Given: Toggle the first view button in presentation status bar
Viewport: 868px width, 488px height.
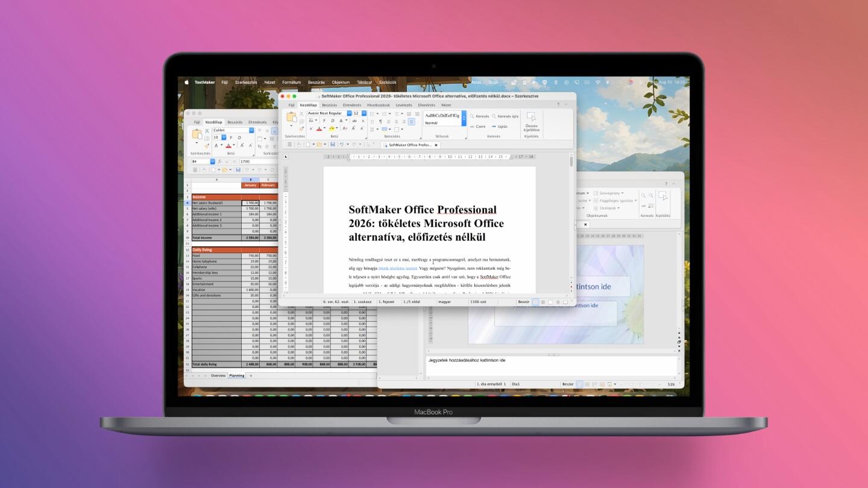Looking at the screenshot, I should pyautogui.click(x=580, y=384).
